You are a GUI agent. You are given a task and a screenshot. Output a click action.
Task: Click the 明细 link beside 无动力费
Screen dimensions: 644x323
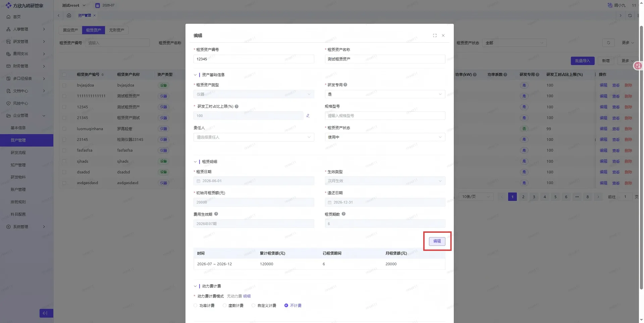[247, 296]
